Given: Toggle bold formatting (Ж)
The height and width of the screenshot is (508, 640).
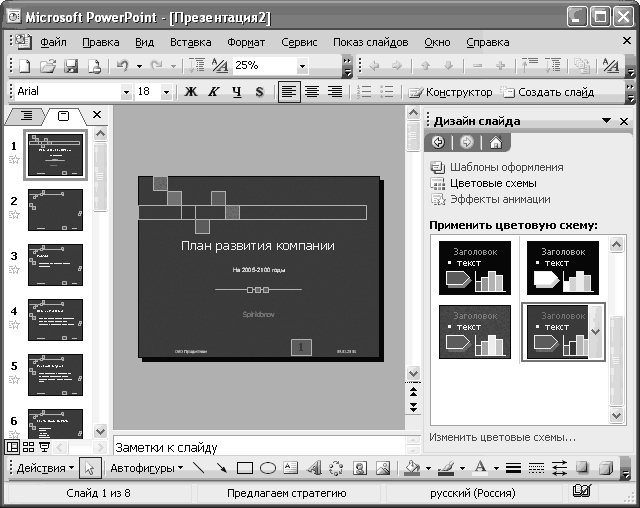Looking at the screenshot, I should [x=190, y=91].
